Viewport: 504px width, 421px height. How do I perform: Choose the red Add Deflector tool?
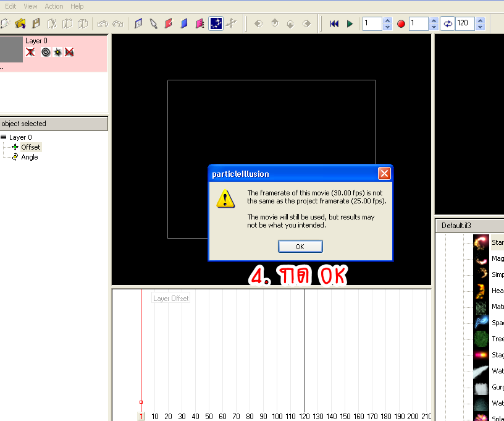pos(169,23)
